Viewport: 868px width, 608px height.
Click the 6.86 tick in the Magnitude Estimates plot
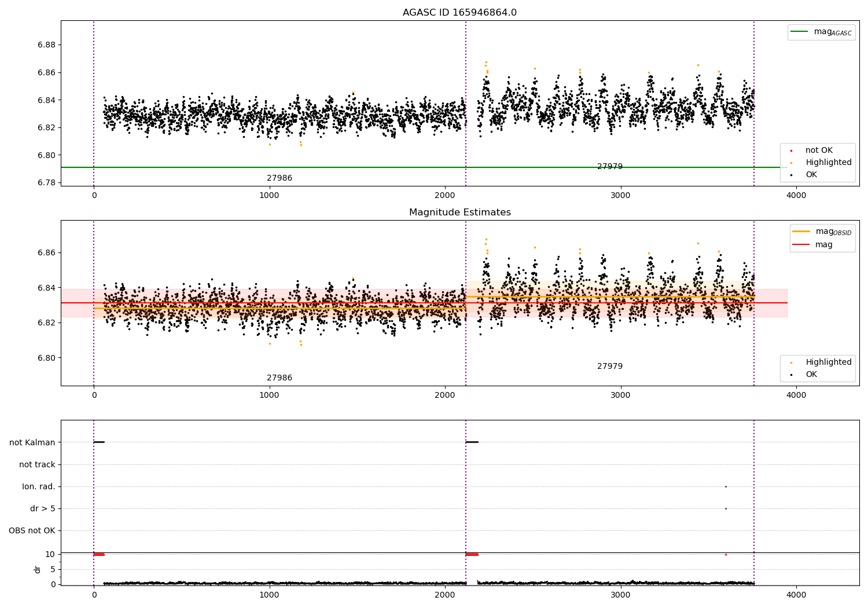click(x=46, y=253)
